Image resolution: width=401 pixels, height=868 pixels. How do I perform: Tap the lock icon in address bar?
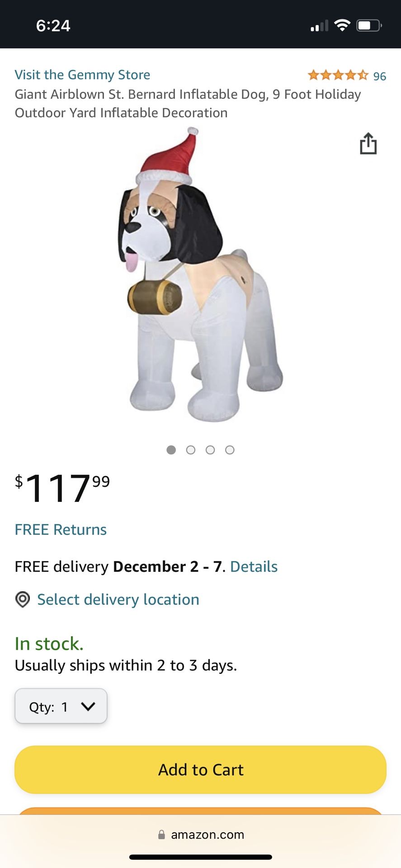161,835
